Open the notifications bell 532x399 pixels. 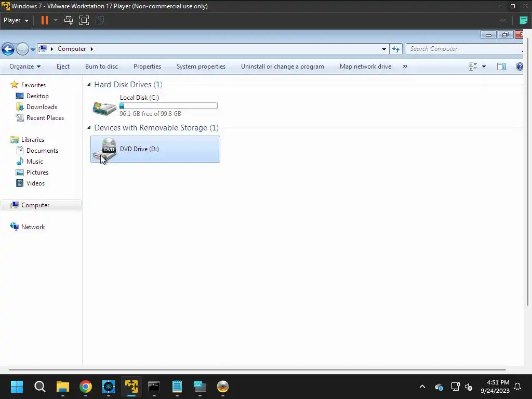click(x=518, y=387)
